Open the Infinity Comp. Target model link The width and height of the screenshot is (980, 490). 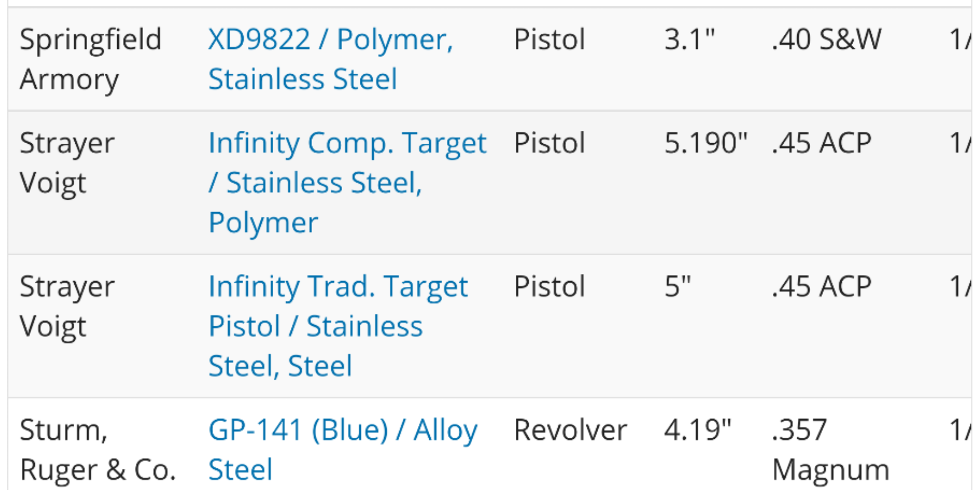pyautogui.click(x=347, y=182)
